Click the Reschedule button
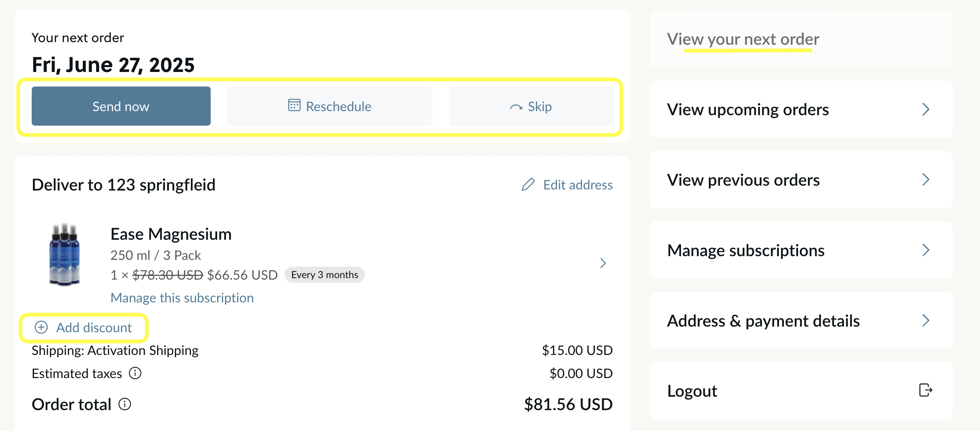 click(329, 106)
